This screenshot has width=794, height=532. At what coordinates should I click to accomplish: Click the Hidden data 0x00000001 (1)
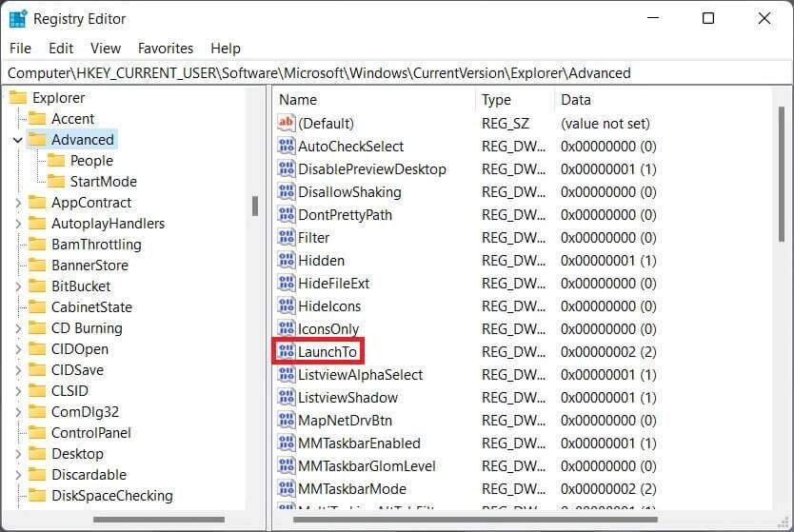pyautogui.click(x=608, y=260)
